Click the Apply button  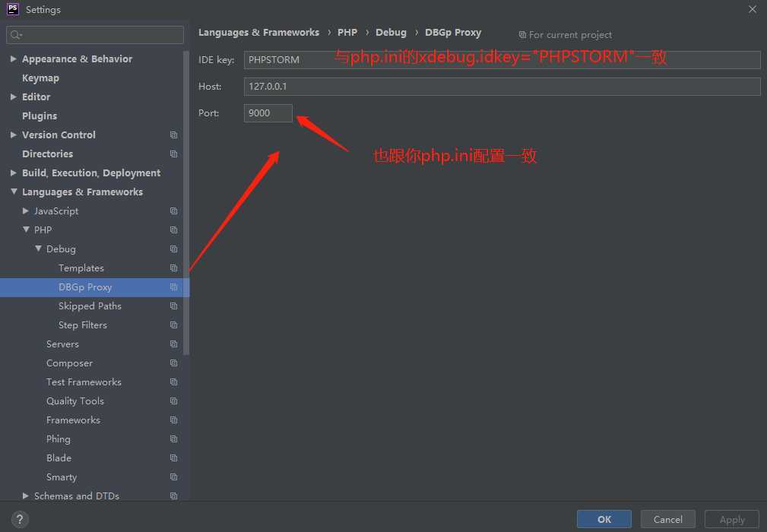pyautogui.click(x=732, y=519)
